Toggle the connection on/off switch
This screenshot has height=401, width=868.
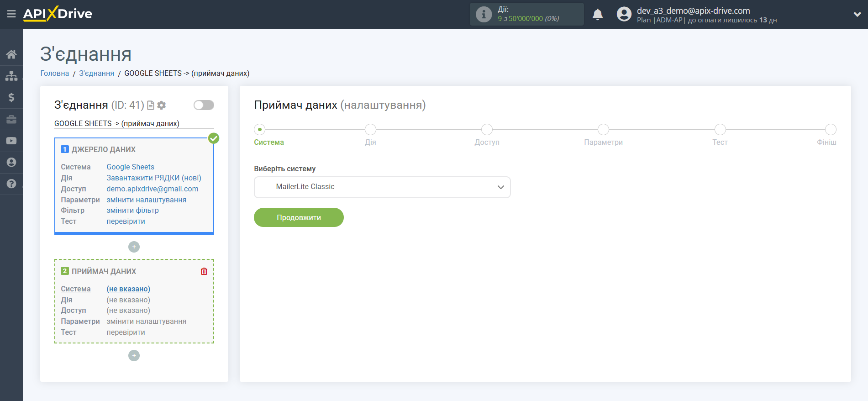click(204, 105)
